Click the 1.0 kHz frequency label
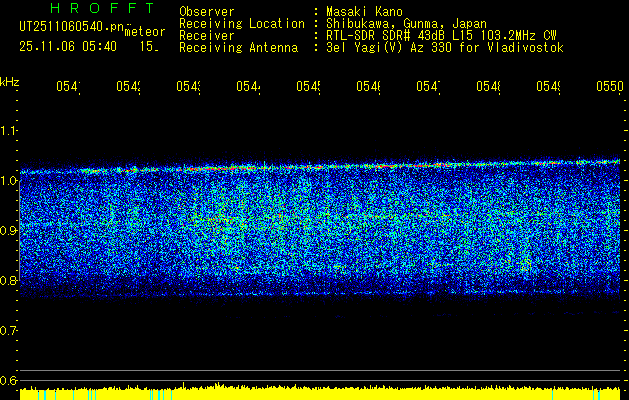 (9, 181)
